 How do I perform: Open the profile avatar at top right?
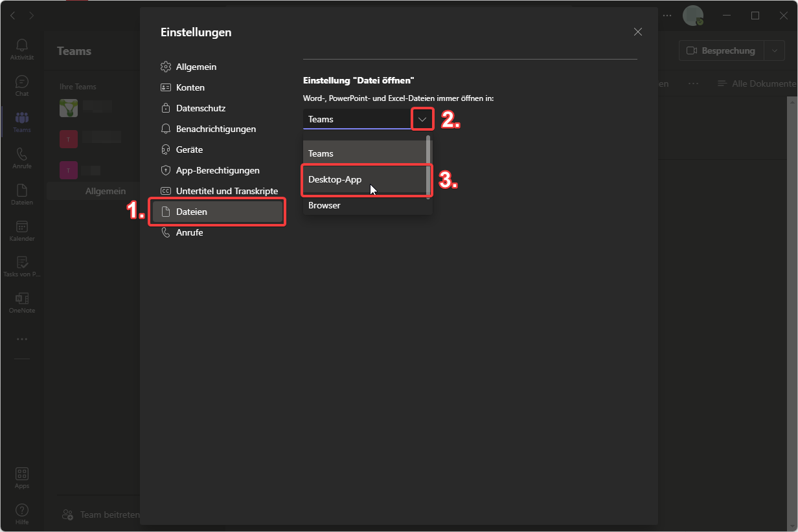click(693, 16)
